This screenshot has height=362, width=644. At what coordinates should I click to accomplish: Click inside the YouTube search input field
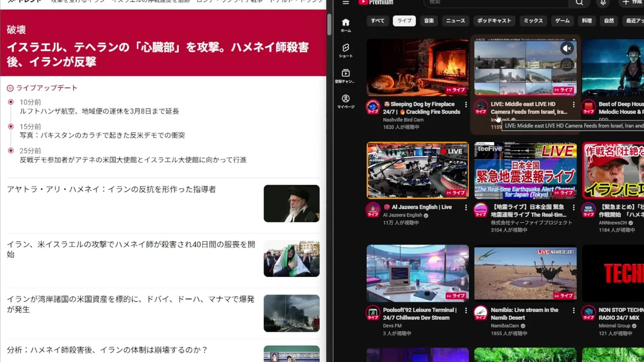pos(497,3)
